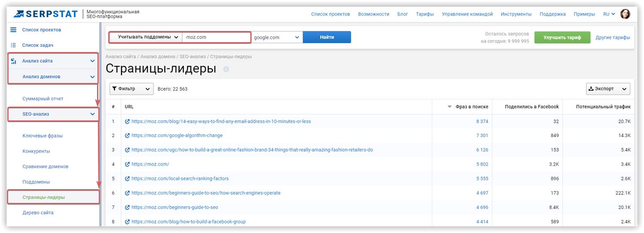This screenshot has height=233, width=644.
Task: Open Блог in top navigation
Action: (403, 14)
